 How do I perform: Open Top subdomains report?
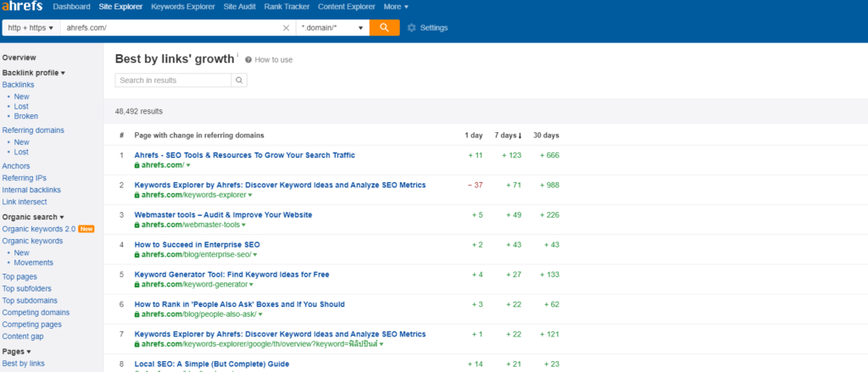click(30, 301)
